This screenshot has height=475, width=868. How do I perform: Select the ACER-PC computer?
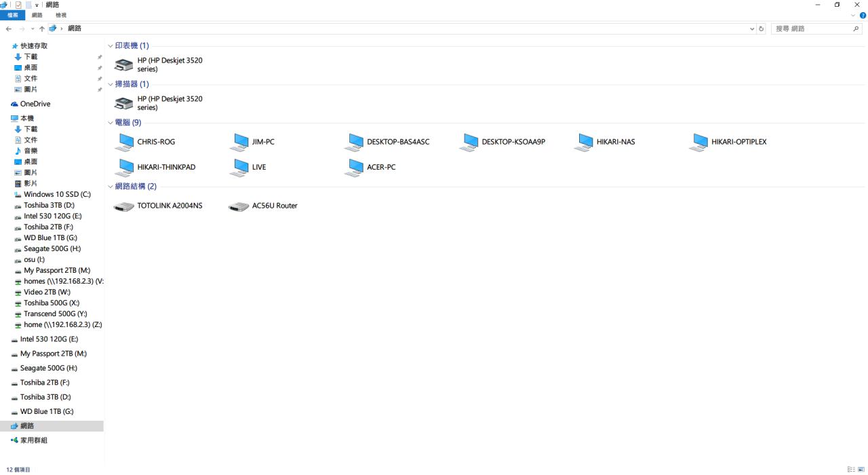click(x=370, y=167)
